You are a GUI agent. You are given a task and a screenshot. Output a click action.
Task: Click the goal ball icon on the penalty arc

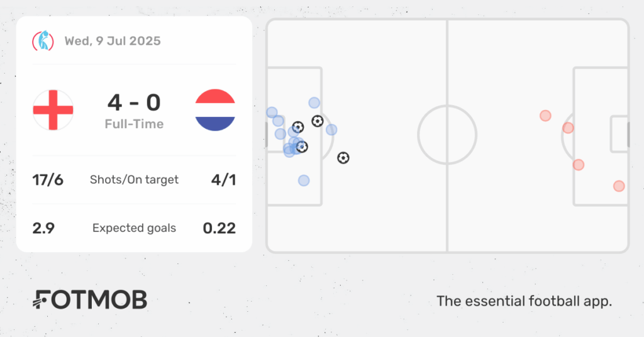pos(318,121)
